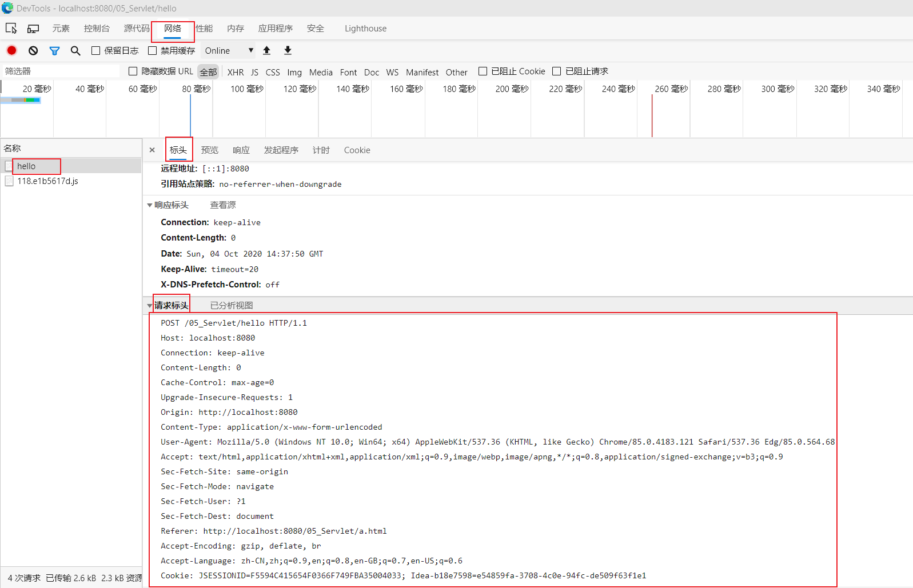Open the 内存 panel tab
This screenshot has height=588, width=913.
(x=236, y=28)
